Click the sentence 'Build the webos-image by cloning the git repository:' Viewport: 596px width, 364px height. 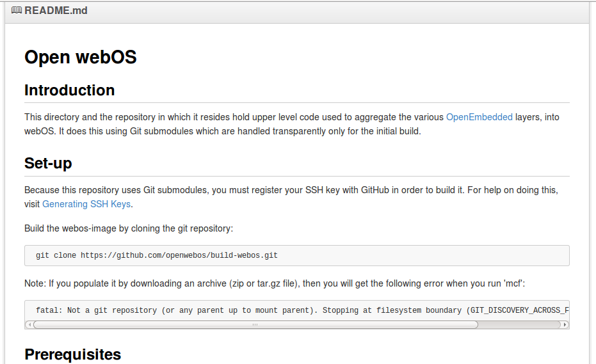click(129, 228)
